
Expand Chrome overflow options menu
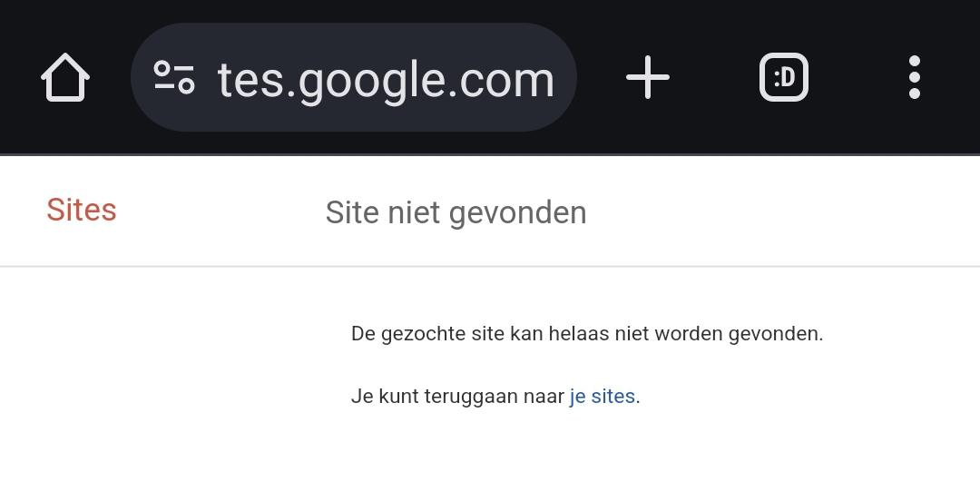[915, 77]
